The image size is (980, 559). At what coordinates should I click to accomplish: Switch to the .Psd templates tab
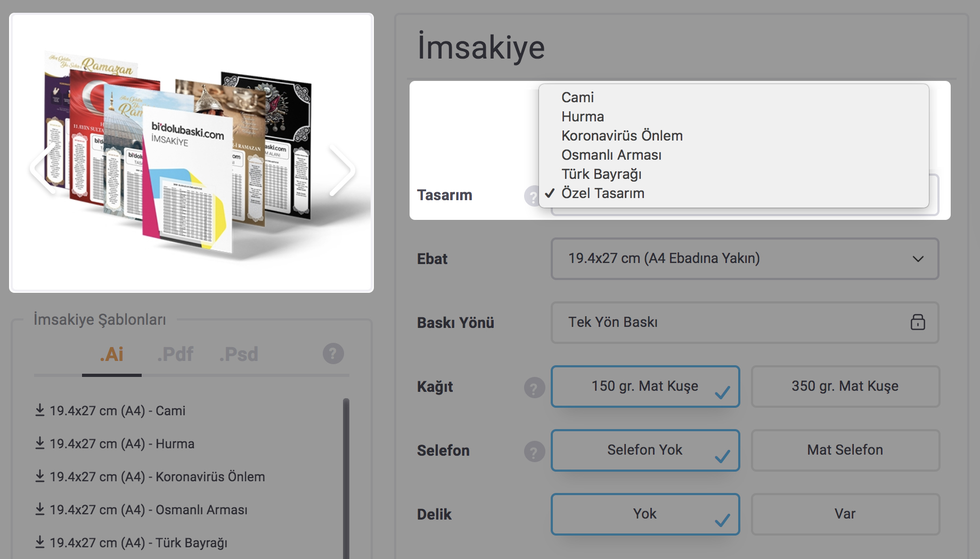pyautogui.click(x=239, y=355)
